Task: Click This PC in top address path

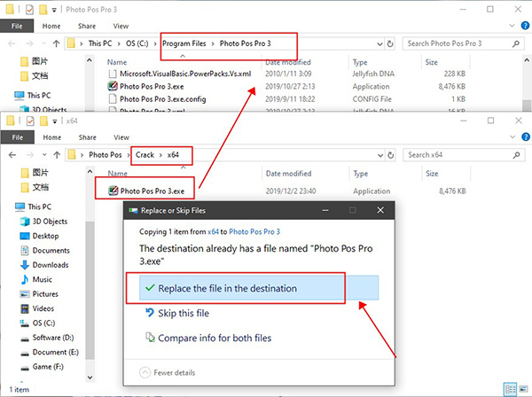Action: pyautogui.click(x=99, y=43)
